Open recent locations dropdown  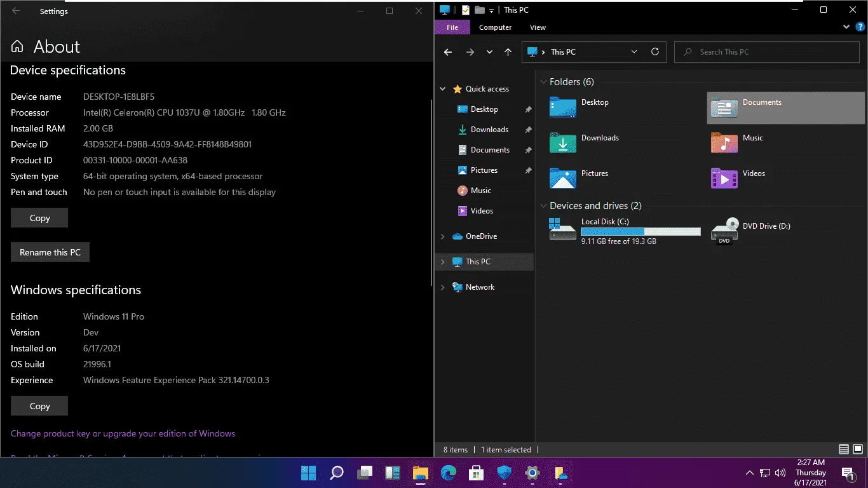489,52
